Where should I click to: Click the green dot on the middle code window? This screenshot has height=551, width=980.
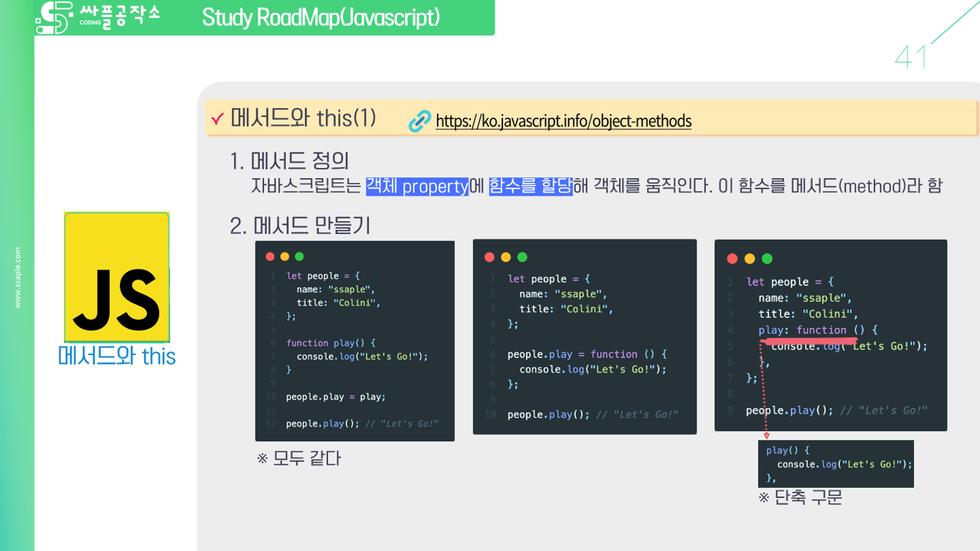(522, 256)
